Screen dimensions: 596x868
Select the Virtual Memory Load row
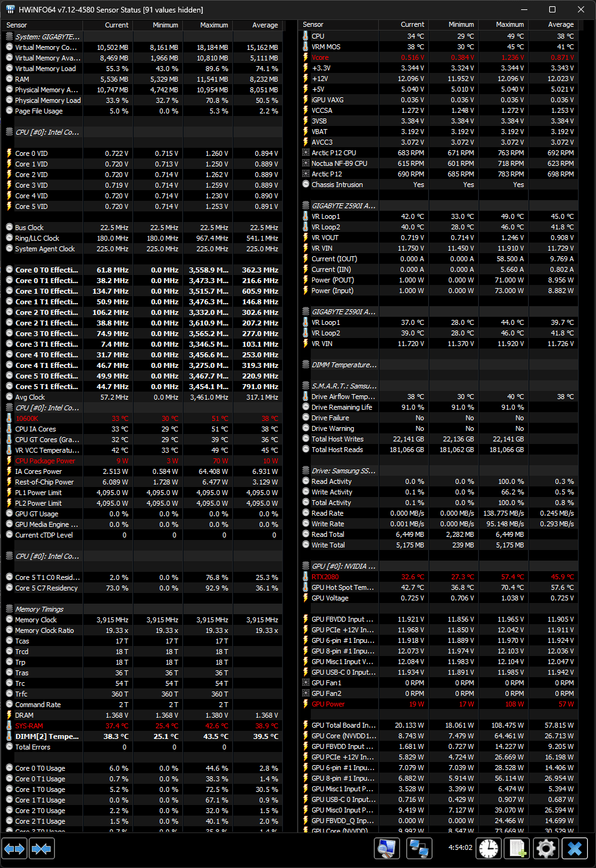142,69
